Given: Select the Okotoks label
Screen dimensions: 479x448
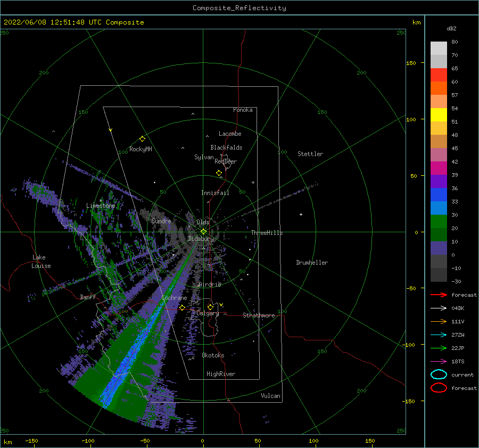Looking at the screenshot, I should [213, 355].
